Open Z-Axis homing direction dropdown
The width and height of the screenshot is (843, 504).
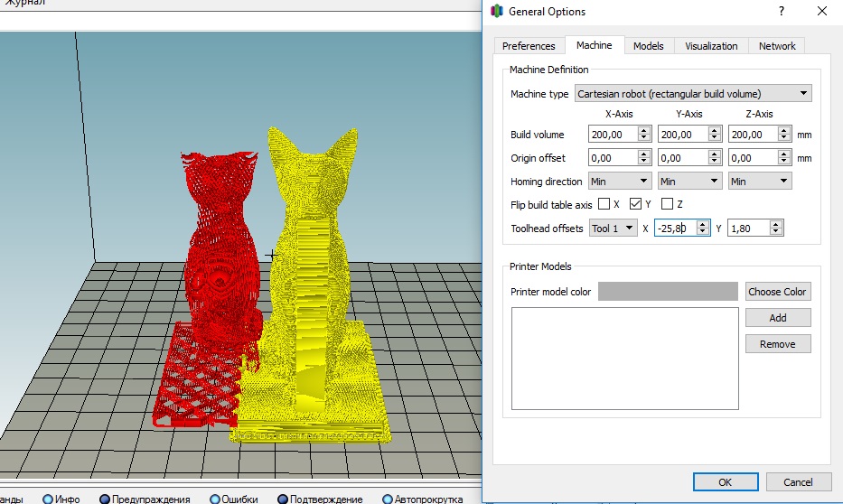click(760, 181)
